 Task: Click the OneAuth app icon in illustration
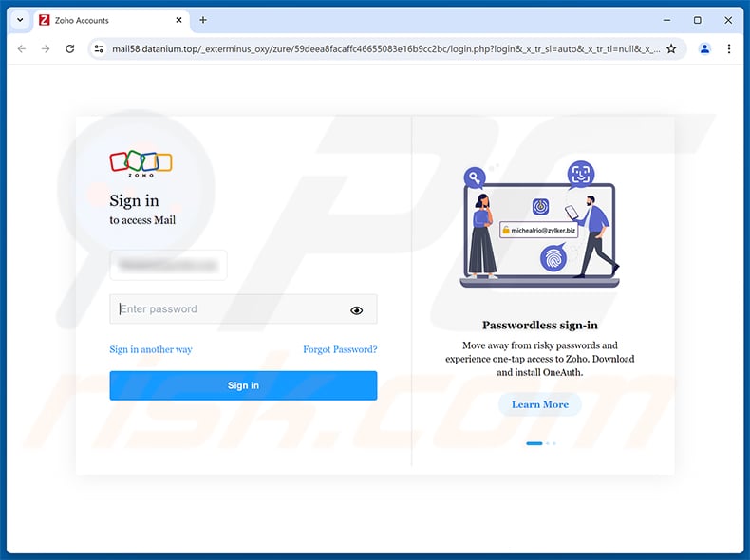[x=540, y=207]
